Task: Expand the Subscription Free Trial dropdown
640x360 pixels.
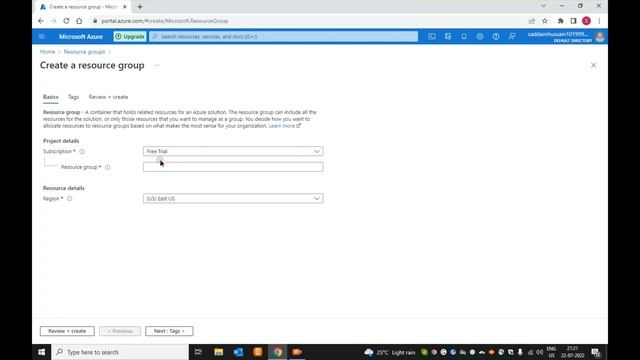Action: (x=233, y=151)
